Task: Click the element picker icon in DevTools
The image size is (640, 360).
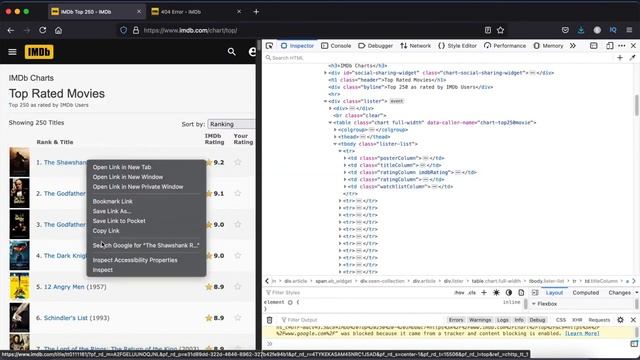Action: coord(269,46)
